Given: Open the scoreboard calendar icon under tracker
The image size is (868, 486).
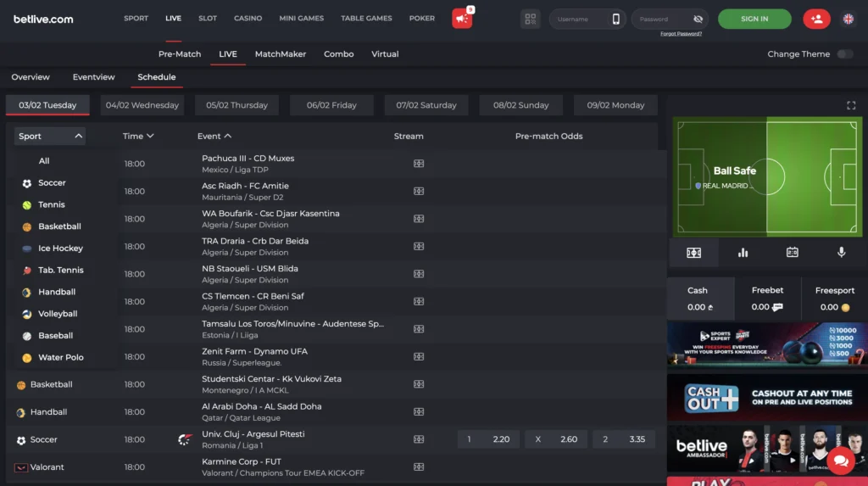Looking at the screenshot, I should 793,253.
